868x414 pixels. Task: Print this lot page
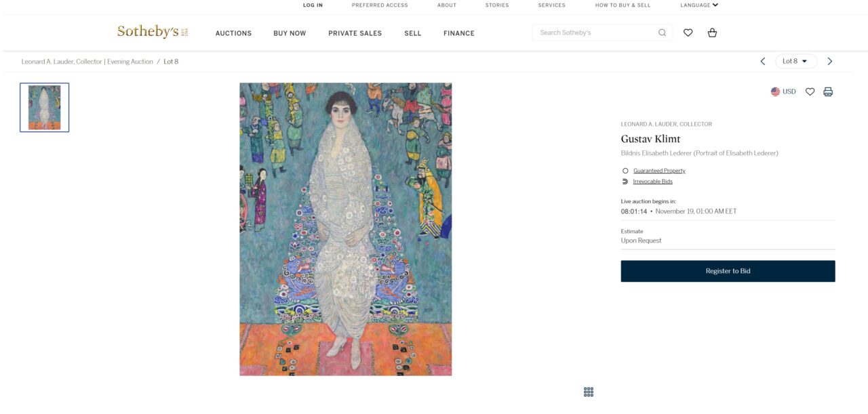828,91
